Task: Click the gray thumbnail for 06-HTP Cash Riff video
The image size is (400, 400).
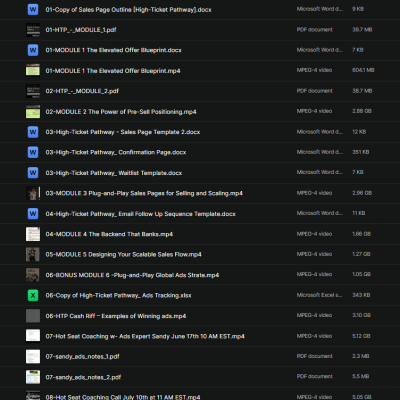Action: pyautogui.click(x=33, y=316)
